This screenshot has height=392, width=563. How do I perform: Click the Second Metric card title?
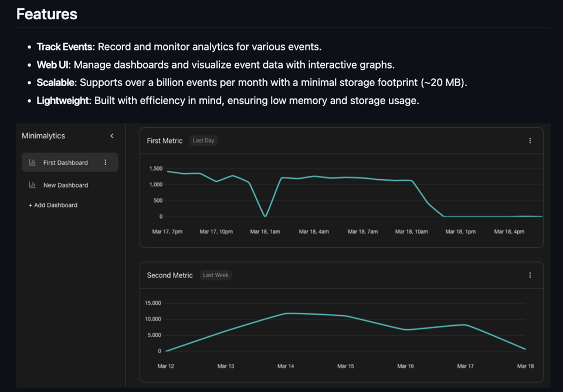[169, 275]
